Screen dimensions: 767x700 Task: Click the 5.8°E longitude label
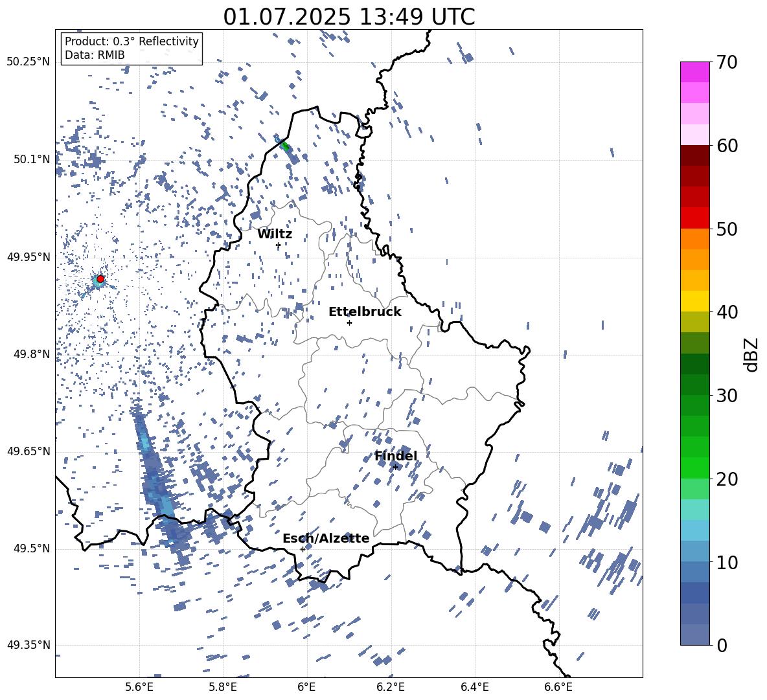[x=223, y=687]
